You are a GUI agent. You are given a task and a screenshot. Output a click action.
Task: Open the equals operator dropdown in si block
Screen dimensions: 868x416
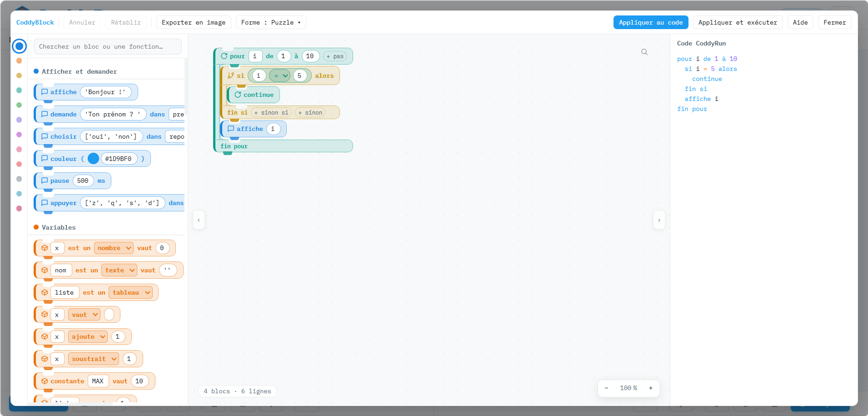279,75
